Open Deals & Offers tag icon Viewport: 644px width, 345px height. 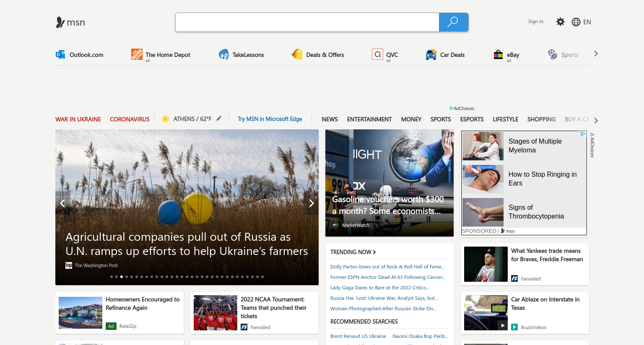click(x=297, y=54)
